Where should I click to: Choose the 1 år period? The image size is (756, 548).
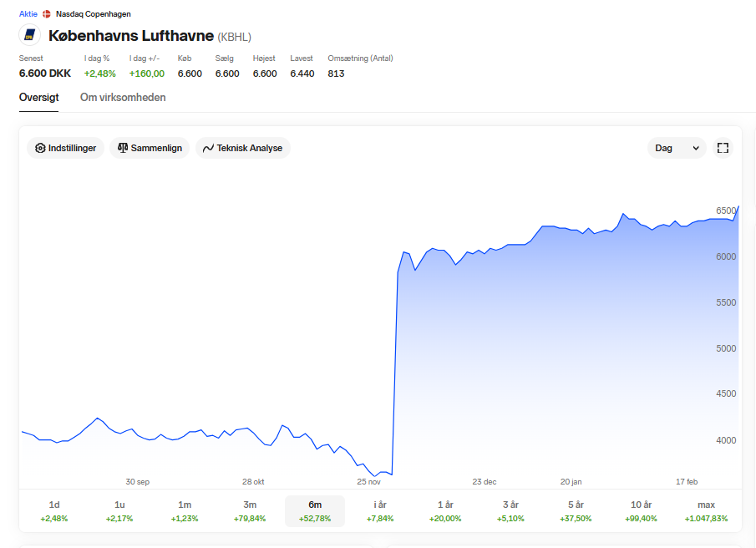pyautogui.click(x=445, y=511)
